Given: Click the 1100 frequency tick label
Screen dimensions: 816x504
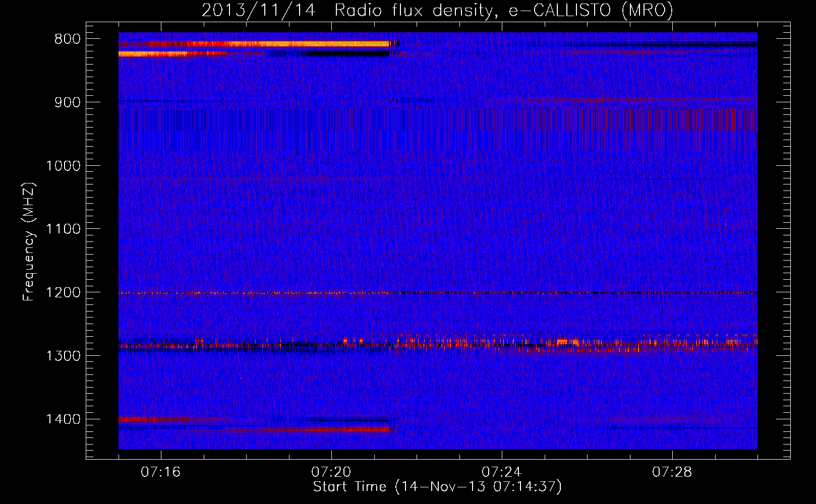Looking at the screenshot, I should click(63, 229).
